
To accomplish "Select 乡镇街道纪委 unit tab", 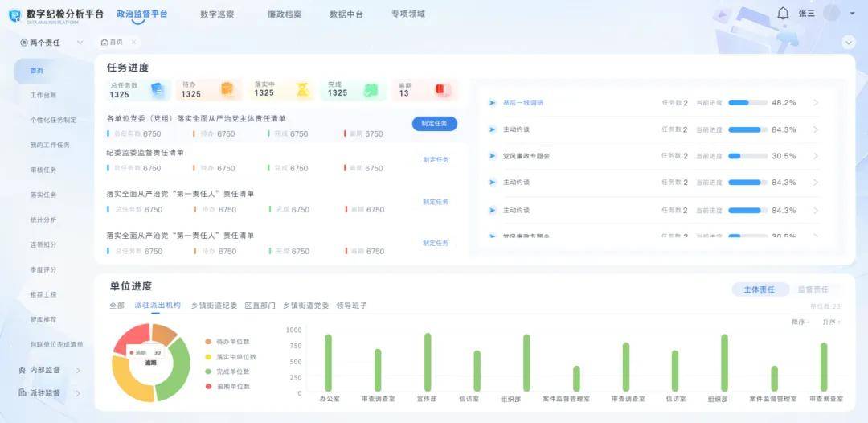I will [214, 306].
